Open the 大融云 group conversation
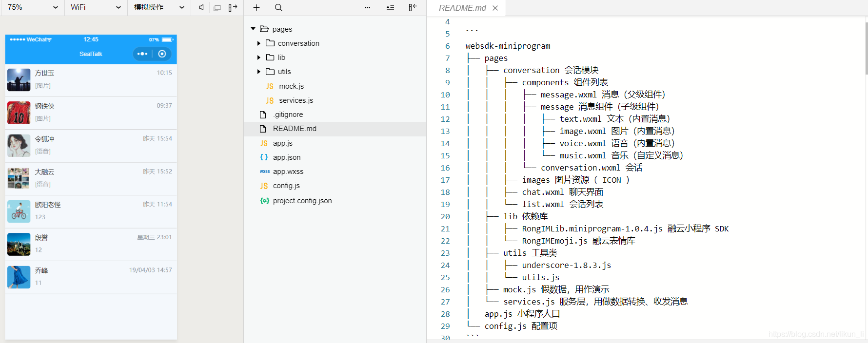 point(91,179)
